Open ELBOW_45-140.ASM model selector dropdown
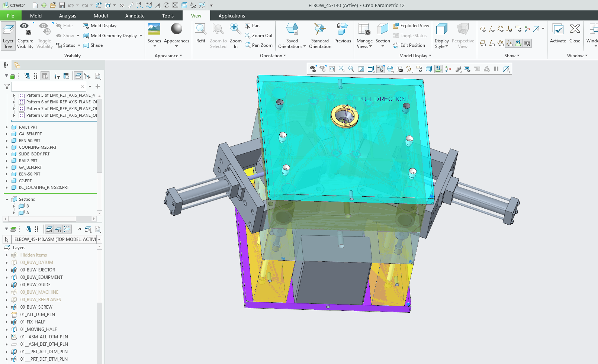The image size is (598, 364). (x=99, y=239)
